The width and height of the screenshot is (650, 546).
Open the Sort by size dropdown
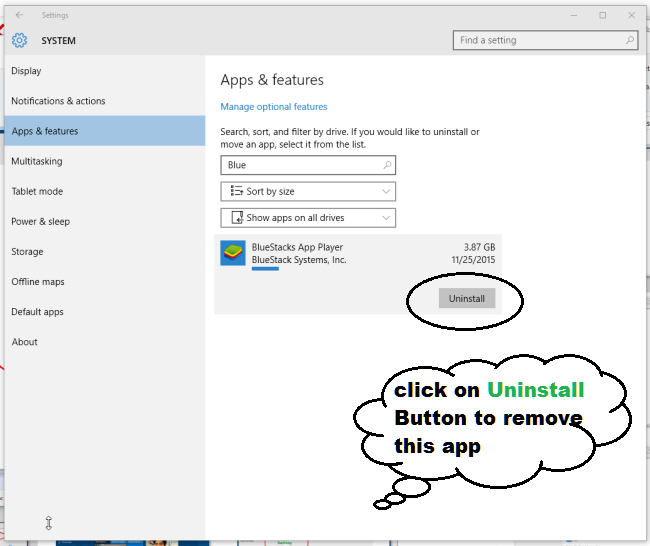click(308, 192)
